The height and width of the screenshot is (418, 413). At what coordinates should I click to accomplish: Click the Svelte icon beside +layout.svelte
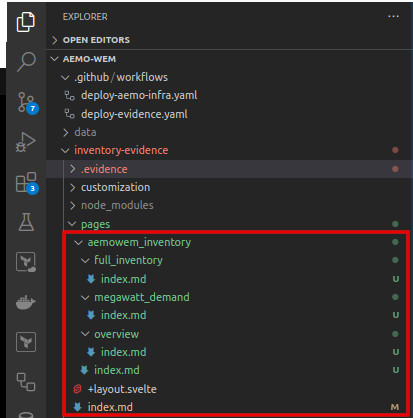(x=77, y=389)
